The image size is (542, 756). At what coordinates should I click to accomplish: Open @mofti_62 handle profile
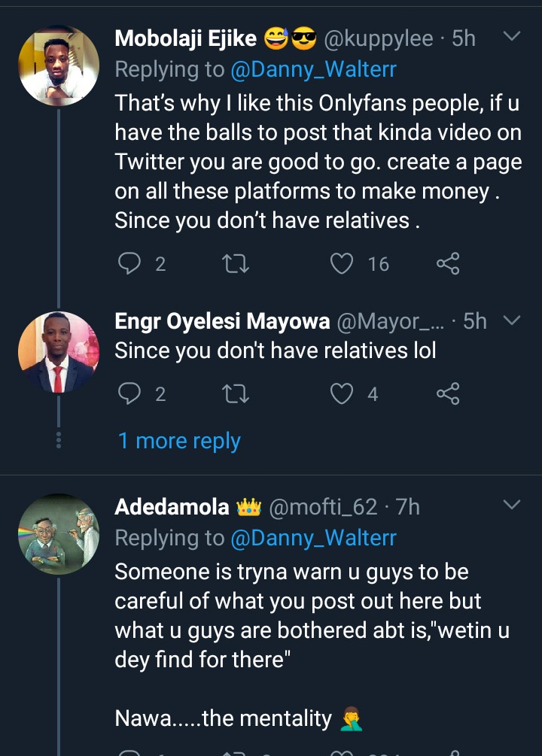(322, 507)
